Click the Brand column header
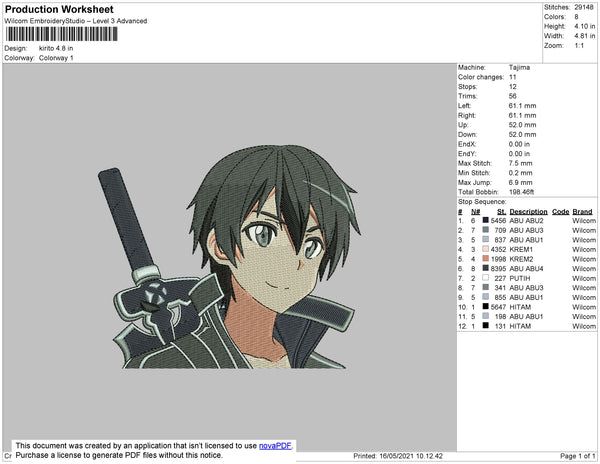600x464 pixels. click(x=582, y=212)
